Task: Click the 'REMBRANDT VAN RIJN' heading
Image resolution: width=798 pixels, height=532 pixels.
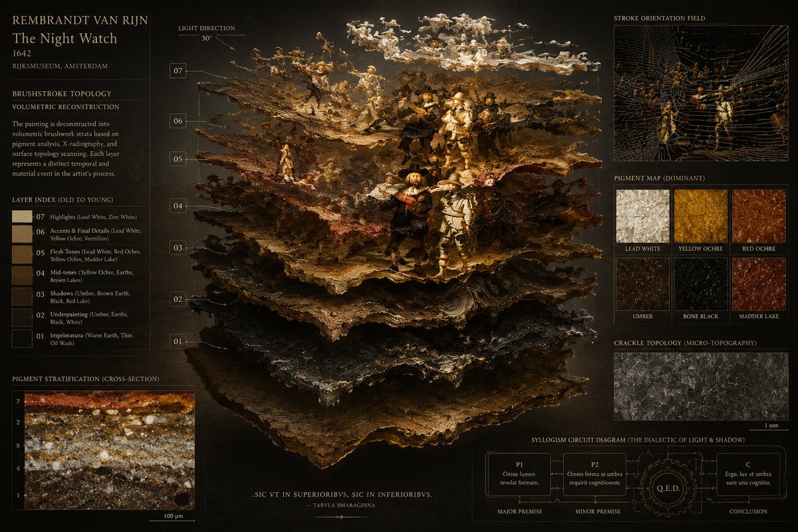Action: (80, 20)
